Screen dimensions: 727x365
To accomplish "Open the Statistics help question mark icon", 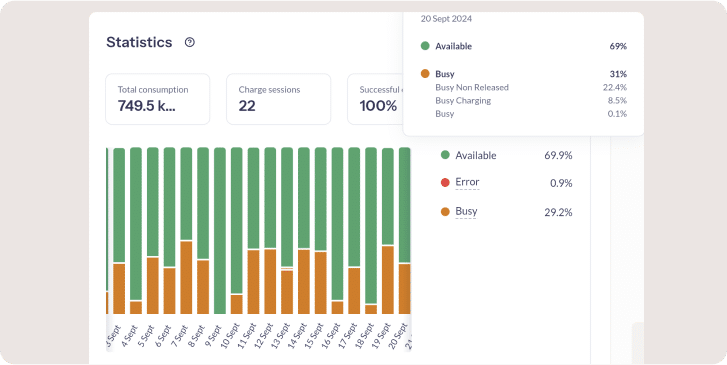I will (190, 42).
